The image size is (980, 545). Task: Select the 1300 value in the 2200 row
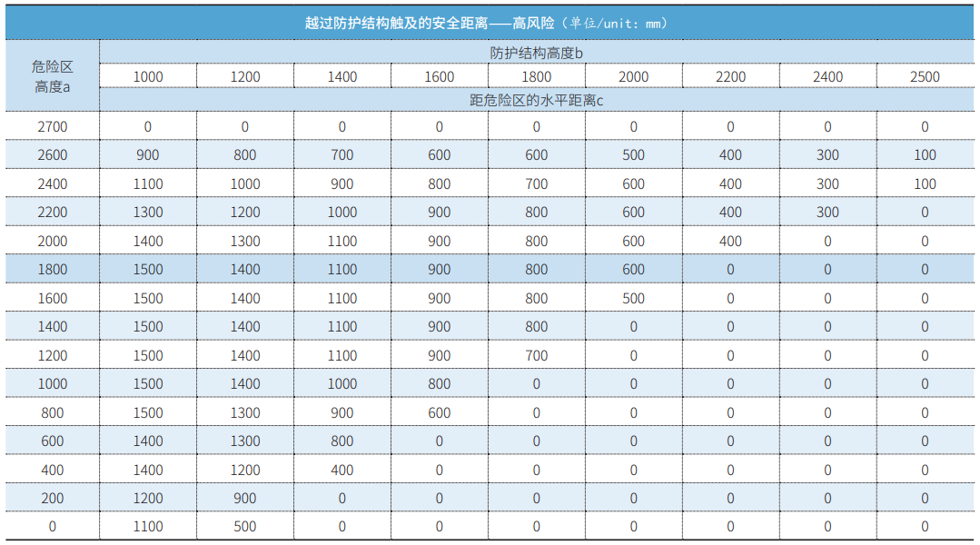148,213
